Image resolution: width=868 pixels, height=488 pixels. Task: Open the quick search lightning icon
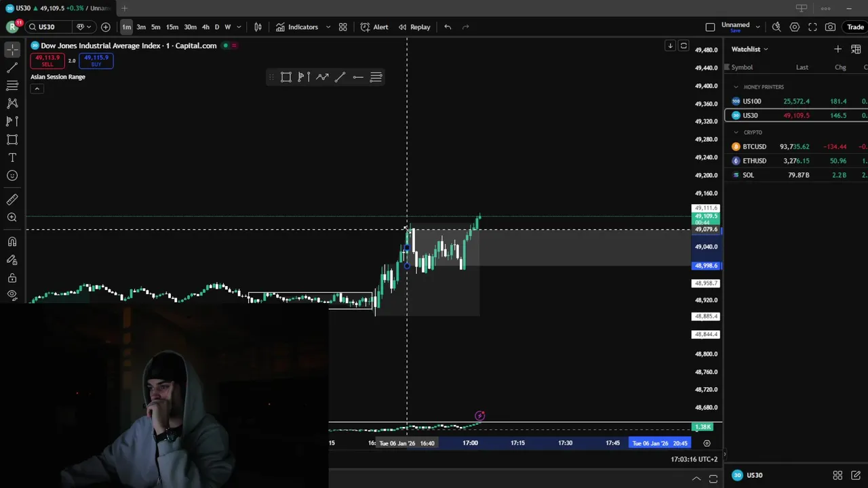(776, 27)
